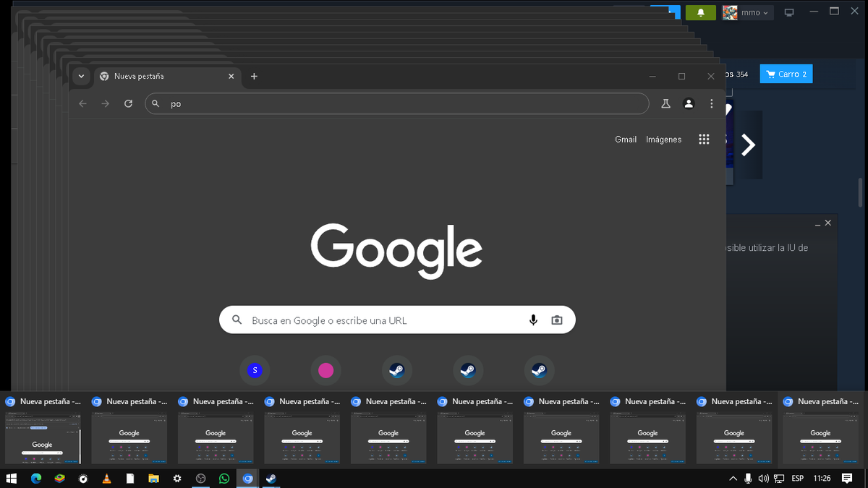Reload the page in Chrome
This screenshot has width=868, height=488.
[129, 103]
